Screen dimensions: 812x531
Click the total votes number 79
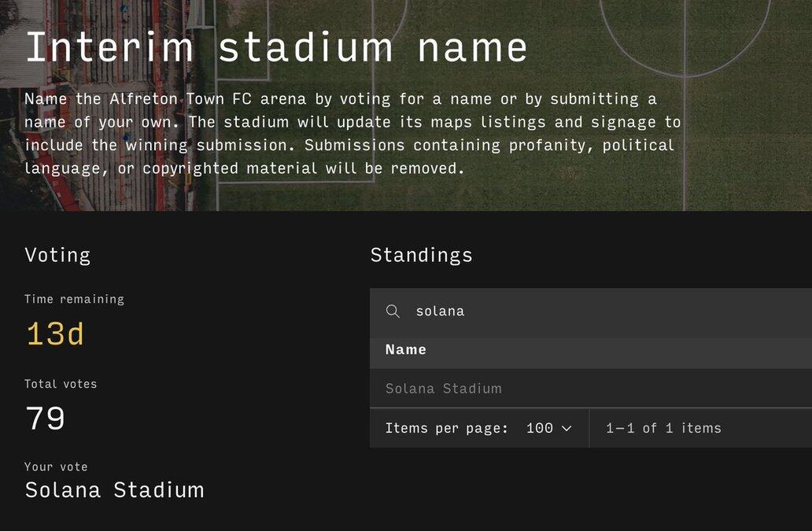pos(45,419)
